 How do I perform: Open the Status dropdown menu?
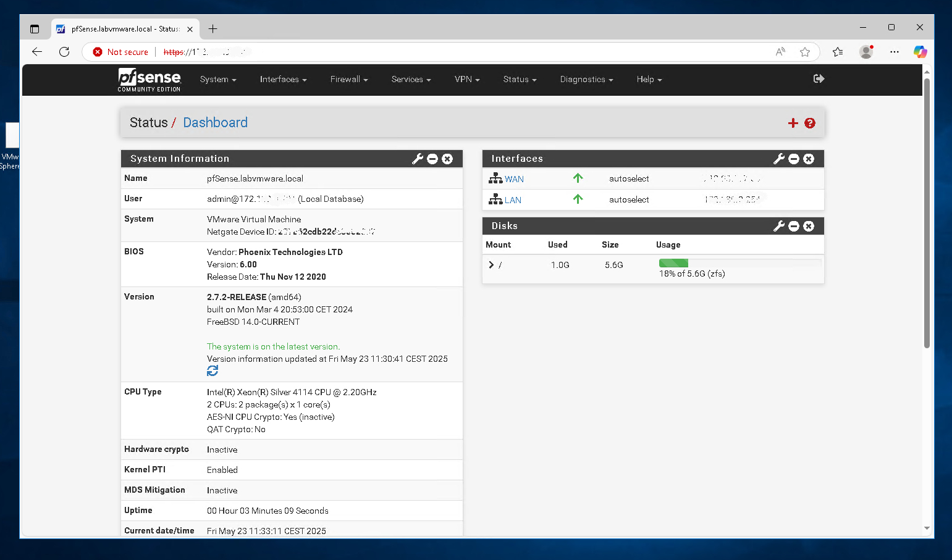[x=520, y=80]
